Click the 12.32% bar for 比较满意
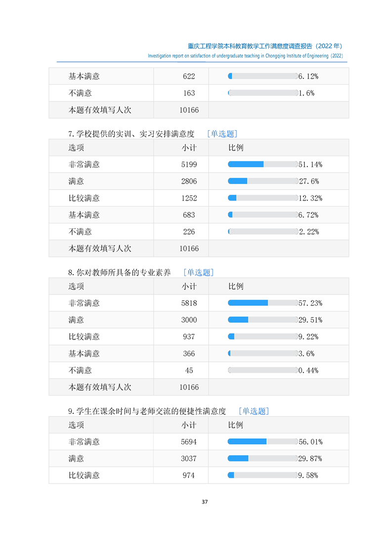 point(262,198)
